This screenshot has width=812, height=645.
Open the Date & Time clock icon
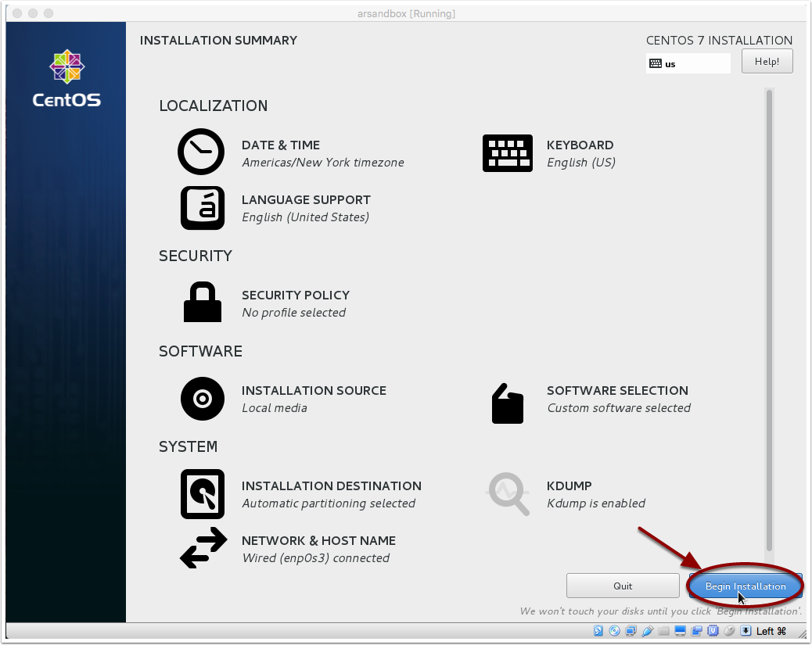(x=201, y=152)
